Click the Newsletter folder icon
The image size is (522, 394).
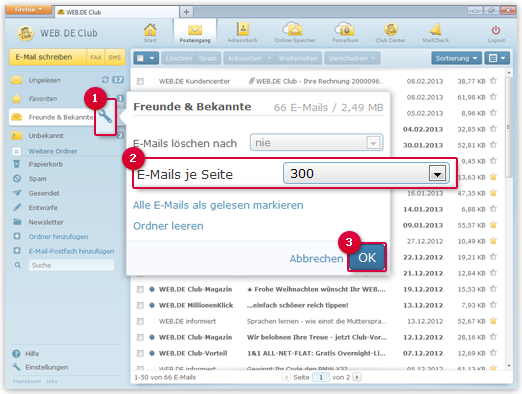[17, 222]
